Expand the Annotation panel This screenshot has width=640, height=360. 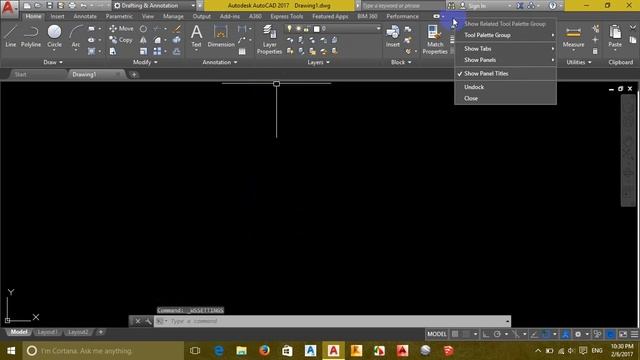[x=220, y=62]
